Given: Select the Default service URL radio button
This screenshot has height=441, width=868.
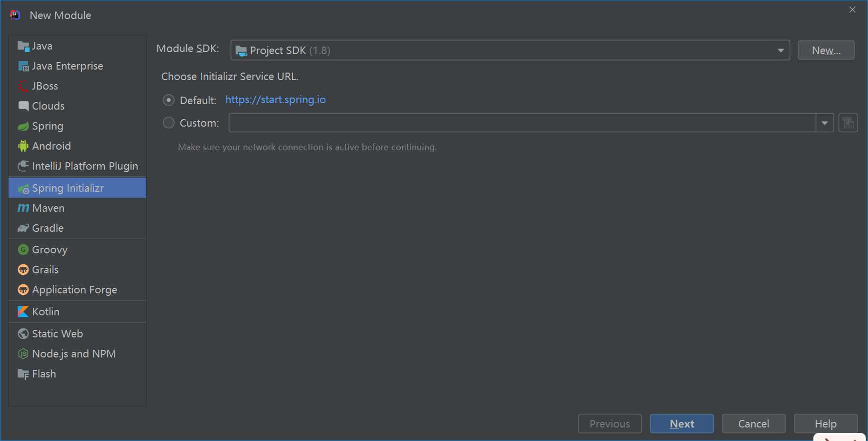Looking at the screenshot, I should (169, 100).
